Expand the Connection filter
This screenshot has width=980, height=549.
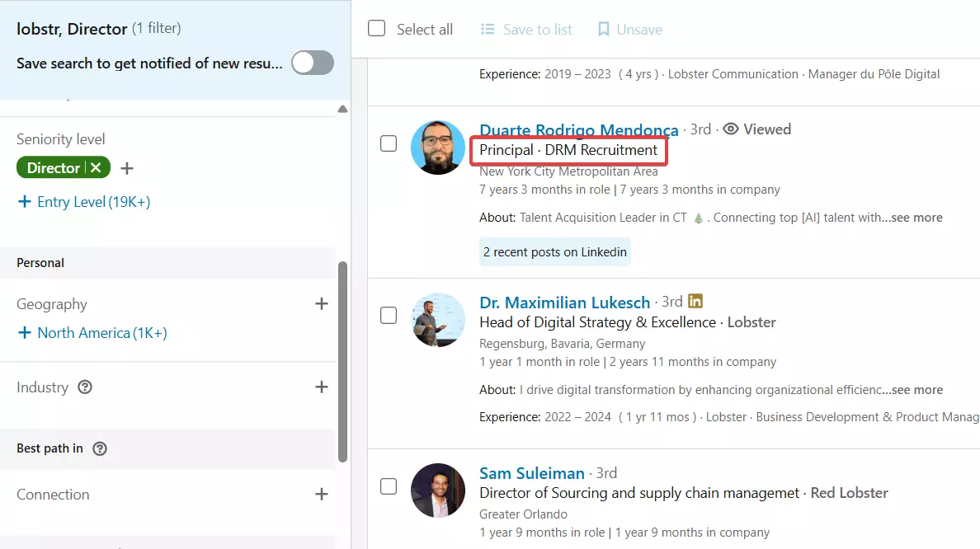point(321,494)
